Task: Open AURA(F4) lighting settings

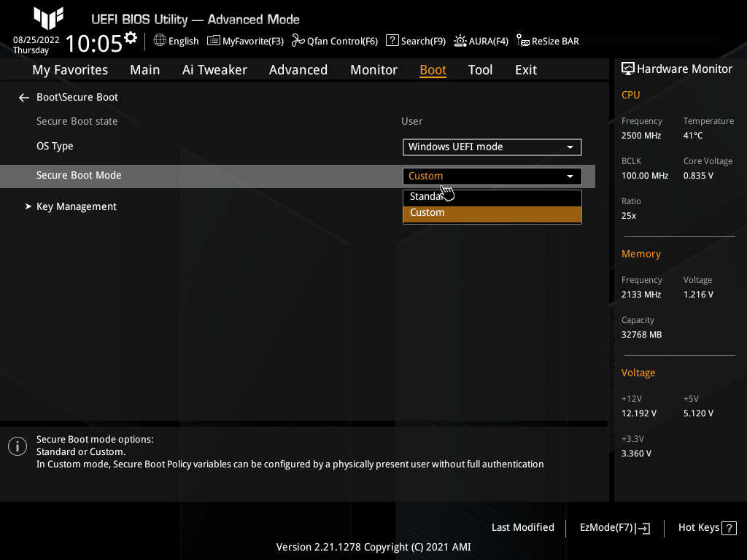Action: 481,41
